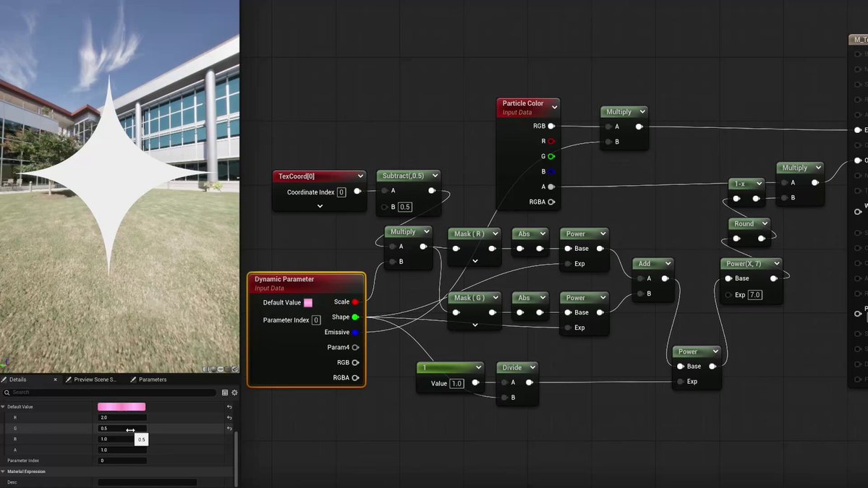This screenshot has width=868, height=488.
Task: Click Dynamic Parameter Scale red output pin
Action: 355,302
